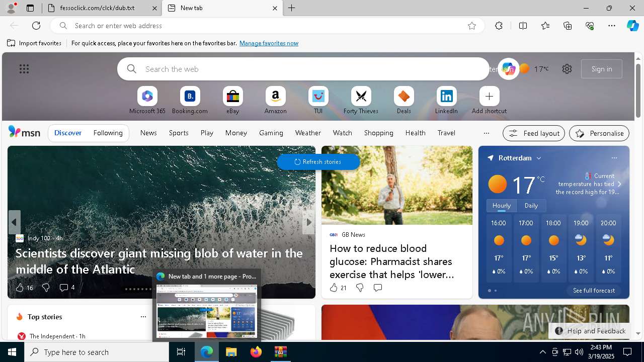Show next carousel story arrow
Screen dimensions: 644x362
[308, 222]
